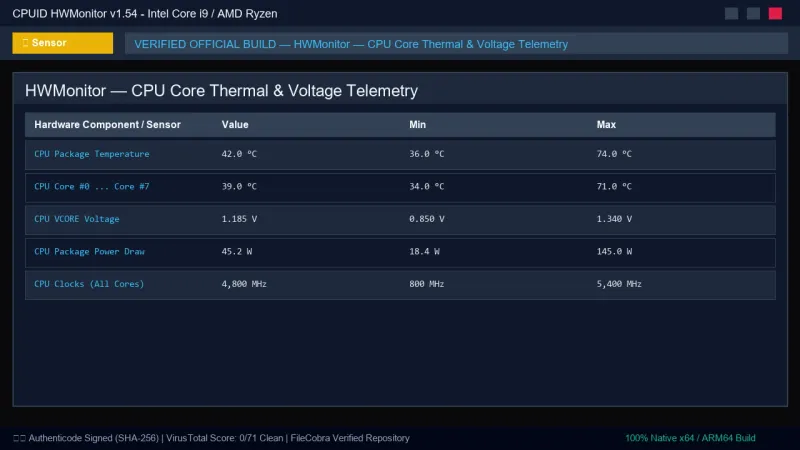Screen dimensions: 800x450
Task: Click the Value column header
Action: pos(235,124)
